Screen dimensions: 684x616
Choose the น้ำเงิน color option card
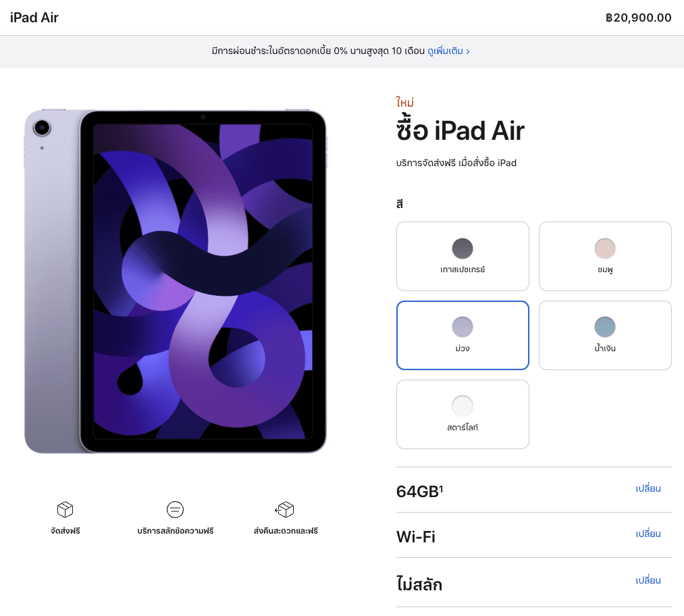point(605,335)
